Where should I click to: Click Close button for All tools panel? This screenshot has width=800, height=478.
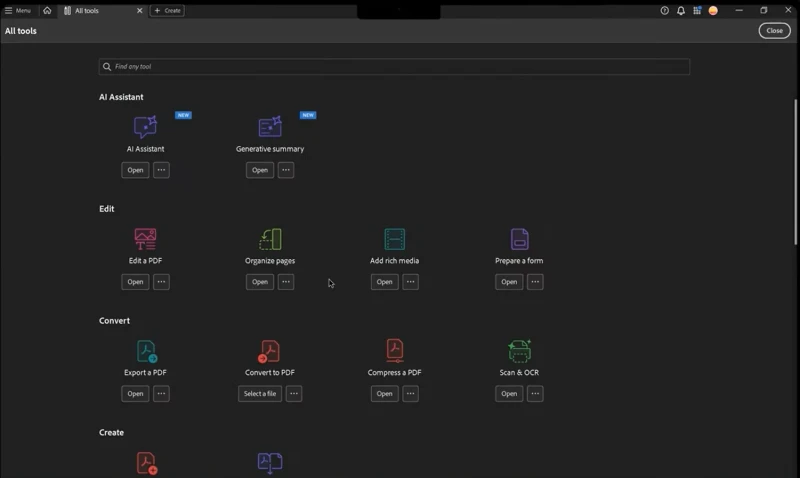(774, 31)
